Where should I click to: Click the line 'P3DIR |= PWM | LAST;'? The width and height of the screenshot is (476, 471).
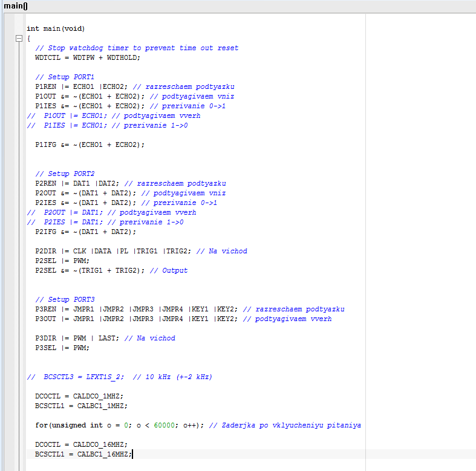pos(77,339)
